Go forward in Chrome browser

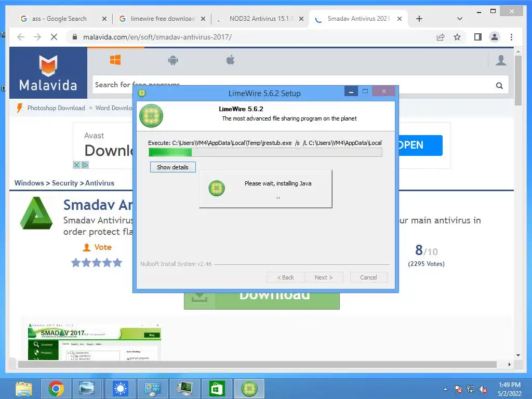[37, 37]
